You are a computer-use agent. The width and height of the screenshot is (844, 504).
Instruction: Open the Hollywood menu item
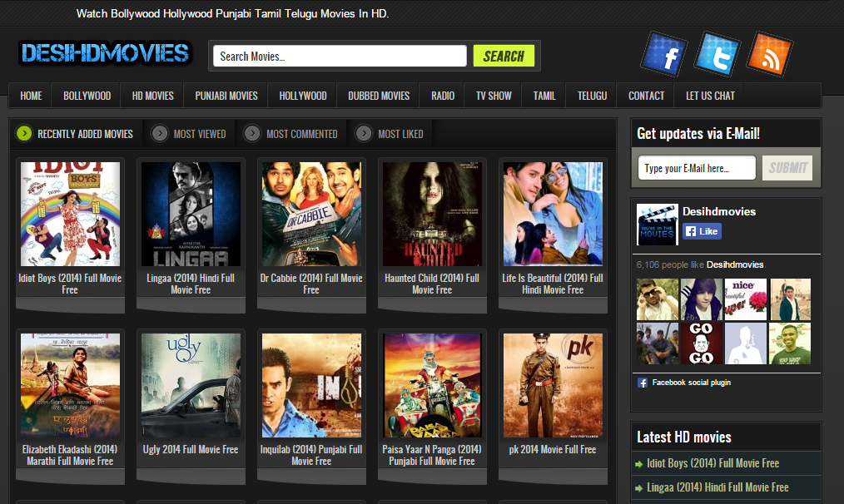[x=302, y=96]
